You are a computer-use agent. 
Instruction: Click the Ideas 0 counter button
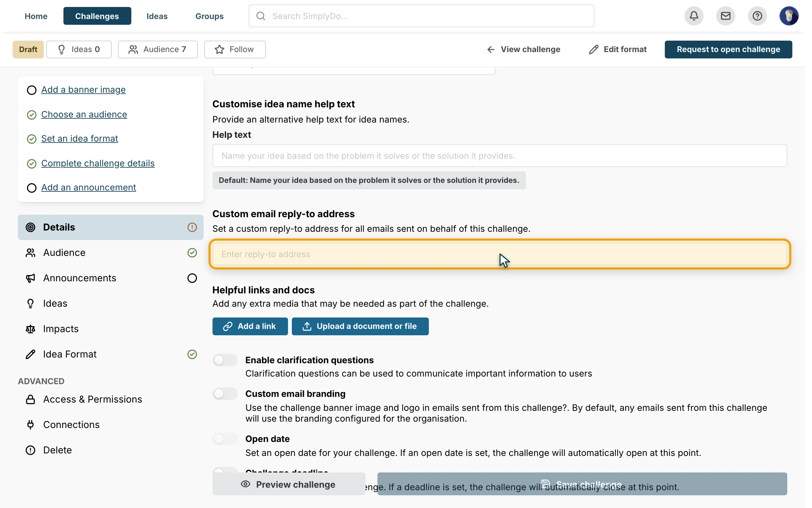(79, 50)
